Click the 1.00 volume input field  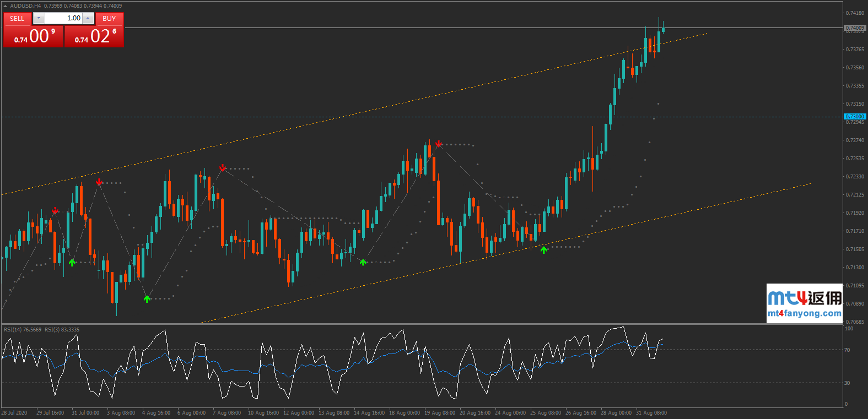tap(63, 18)
